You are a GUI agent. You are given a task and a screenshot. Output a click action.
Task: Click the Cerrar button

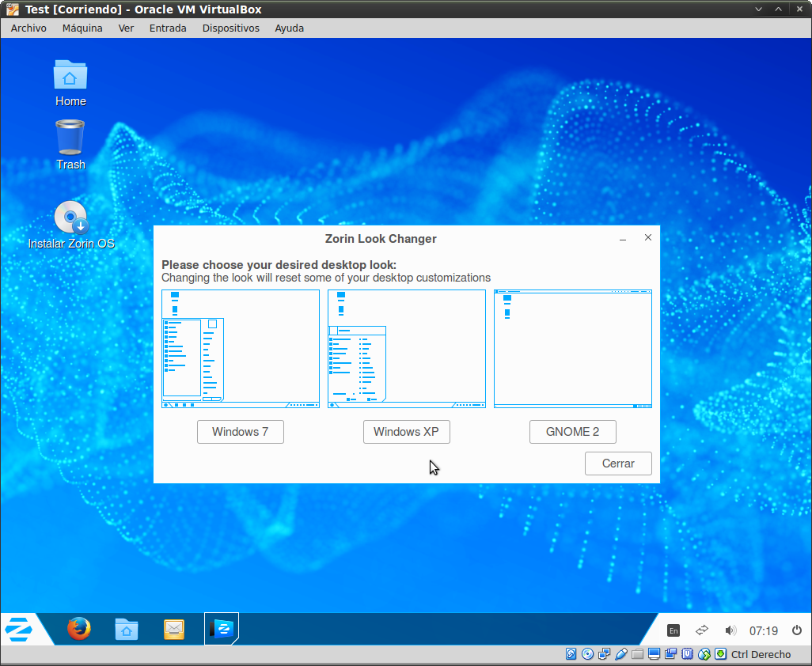617,464
